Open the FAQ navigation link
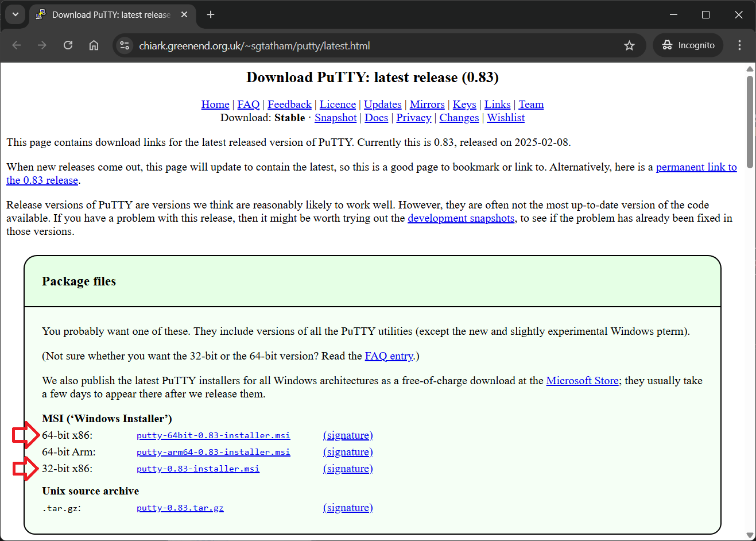756x541 pixels. (248, 105)
